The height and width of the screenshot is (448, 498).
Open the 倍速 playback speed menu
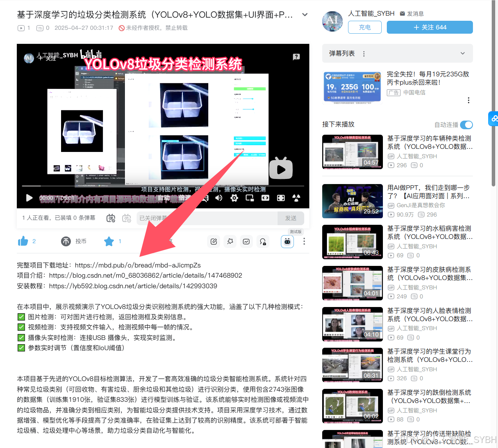(184, 198)
